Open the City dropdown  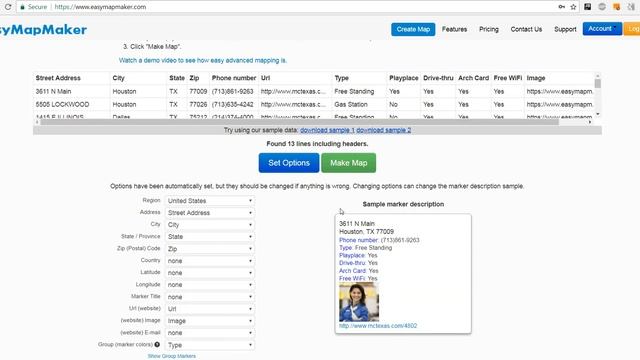point(210,225)
